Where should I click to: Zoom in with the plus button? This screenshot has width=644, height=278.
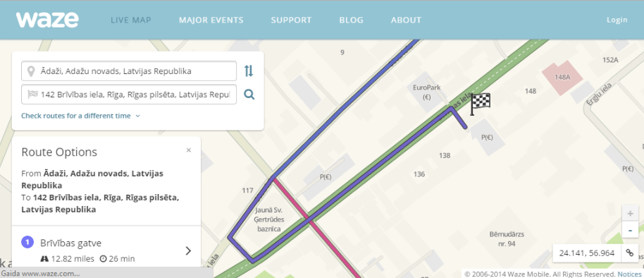click(x=630, y=214)
